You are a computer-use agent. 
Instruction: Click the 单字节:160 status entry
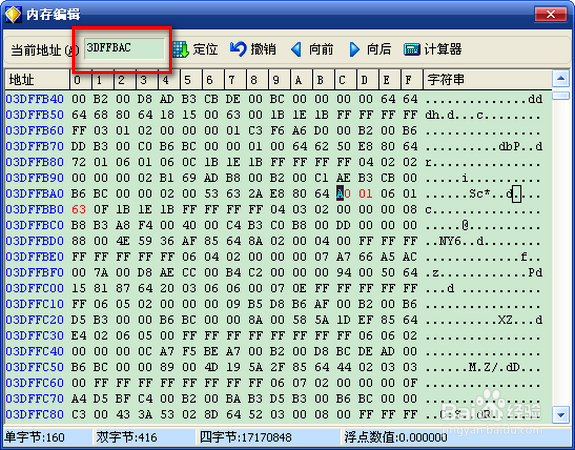34,437
